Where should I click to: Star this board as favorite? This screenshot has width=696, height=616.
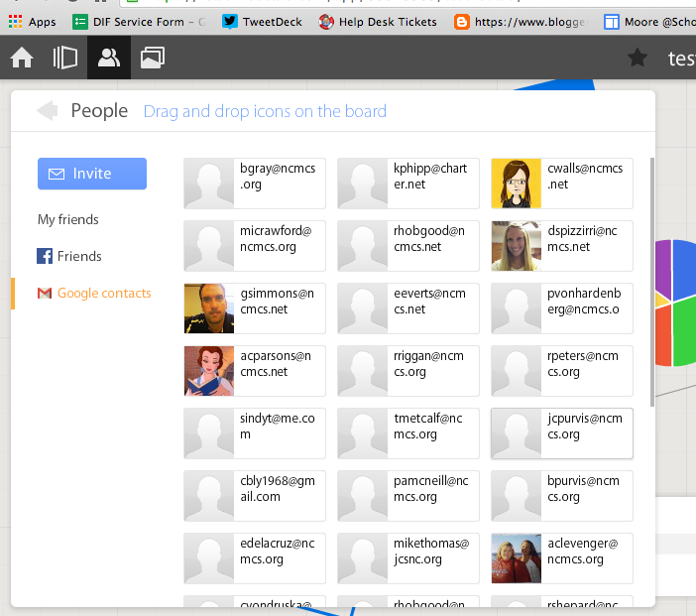click(637, 58)
